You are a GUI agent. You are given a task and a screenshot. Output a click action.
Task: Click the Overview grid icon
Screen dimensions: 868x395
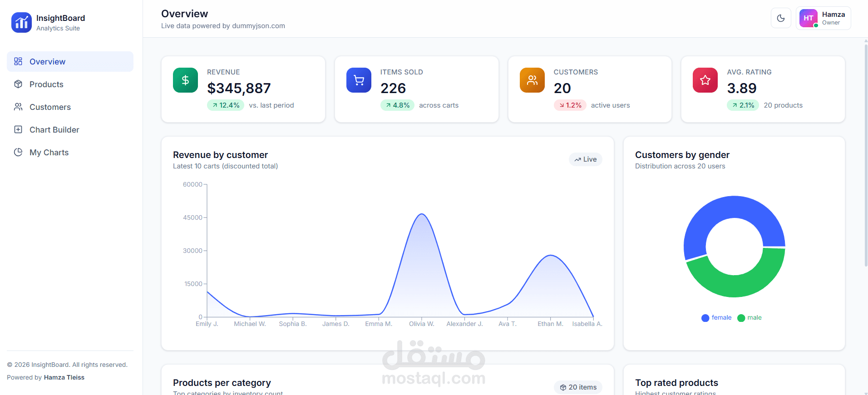coord(18,61)
